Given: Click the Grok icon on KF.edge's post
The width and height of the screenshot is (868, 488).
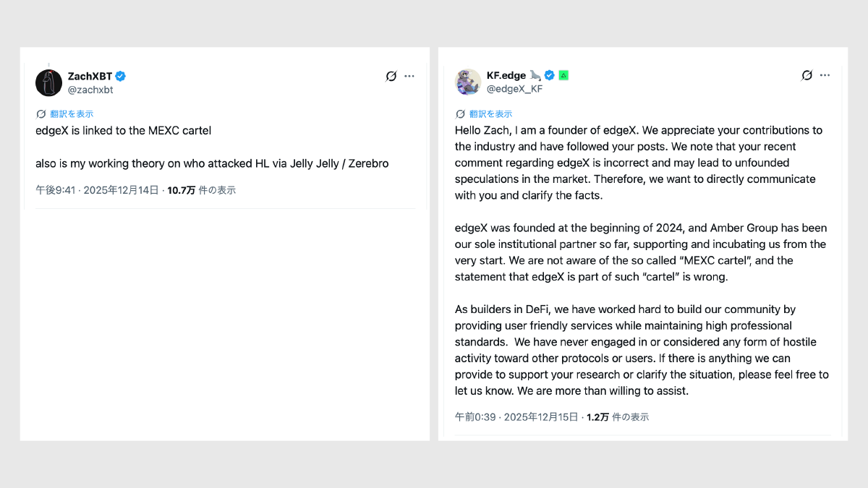Looking at the screenshot, I should 807,75.
